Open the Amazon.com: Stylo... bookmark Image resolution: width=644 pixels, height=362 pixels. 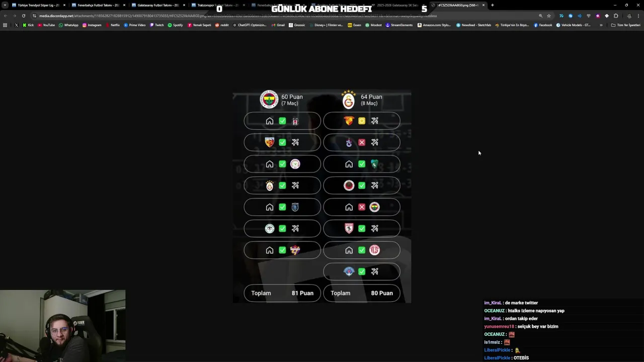click(434, 25)
